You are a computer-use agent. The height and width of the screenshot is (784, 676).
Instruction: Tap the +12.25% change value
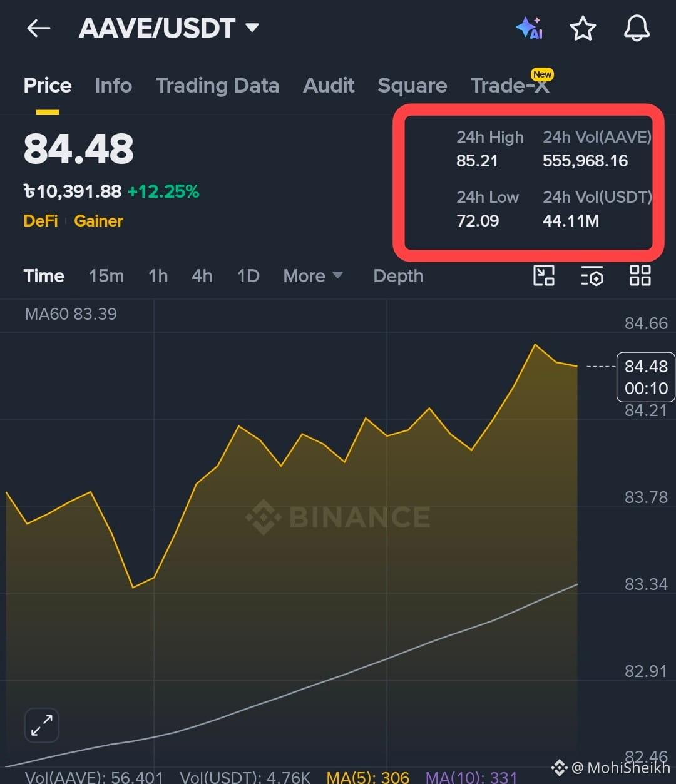pyautogui.click(x=163, y=191)
